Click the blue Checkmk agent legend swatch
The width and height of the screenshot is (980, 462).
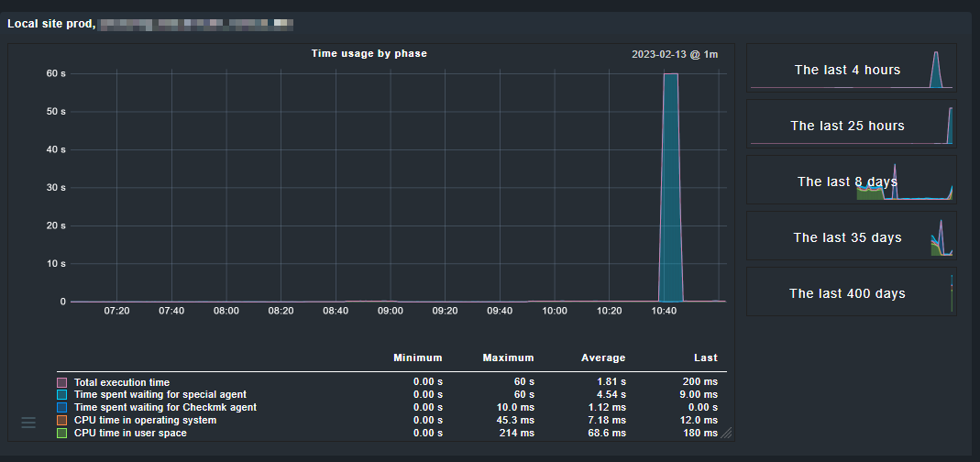pos(62,407)
